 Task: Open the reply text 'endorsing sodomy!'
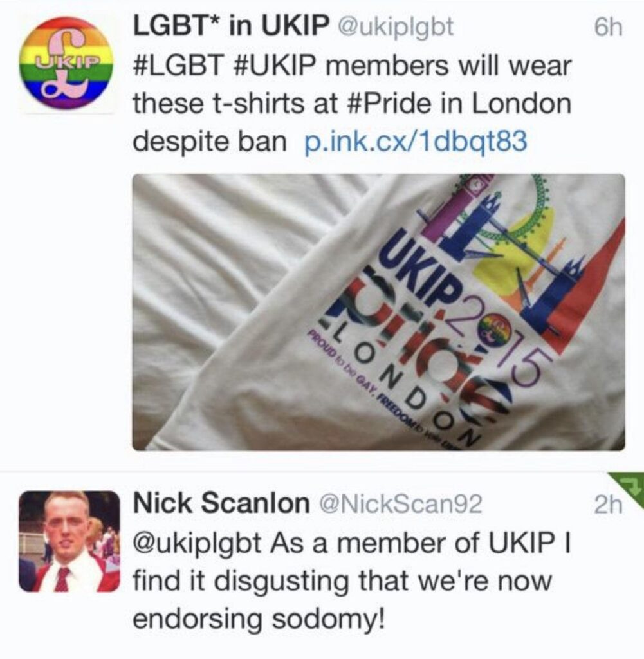(259, 618)
